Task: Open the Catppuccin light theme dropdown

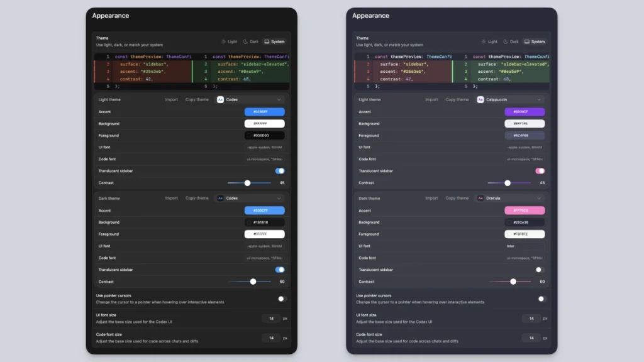Action: (510, 99)
